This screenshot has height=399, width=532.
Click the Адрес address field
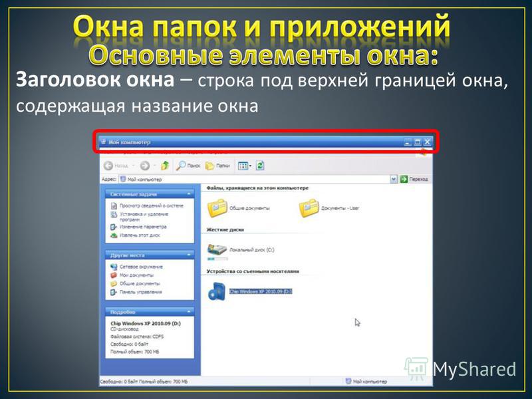tap(255, 179)
